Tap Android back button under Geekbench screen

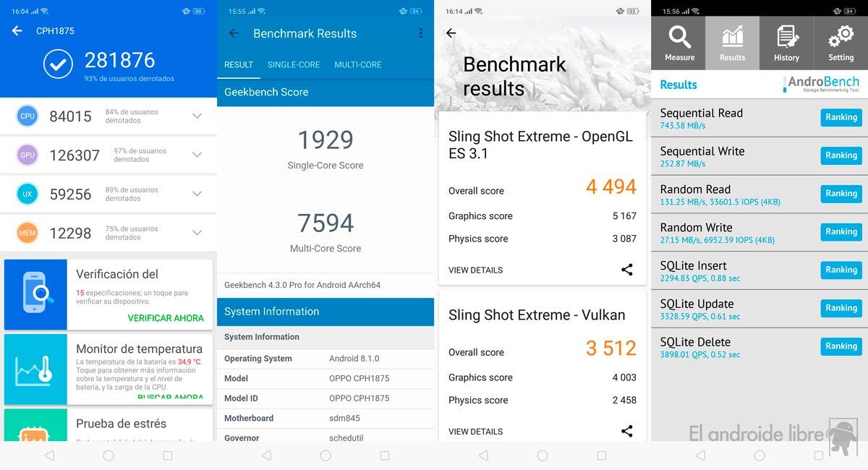pos(266,456)
